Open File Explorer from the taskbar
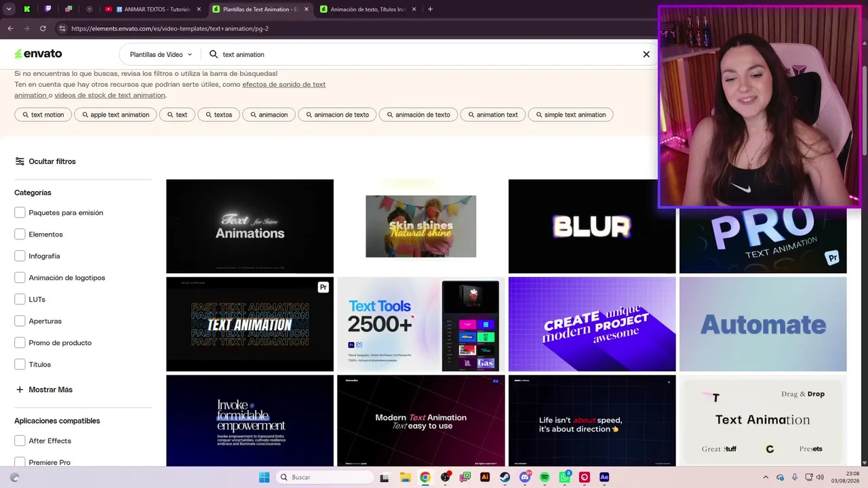Viewport: 868px width, 488px height. point(405,477)
